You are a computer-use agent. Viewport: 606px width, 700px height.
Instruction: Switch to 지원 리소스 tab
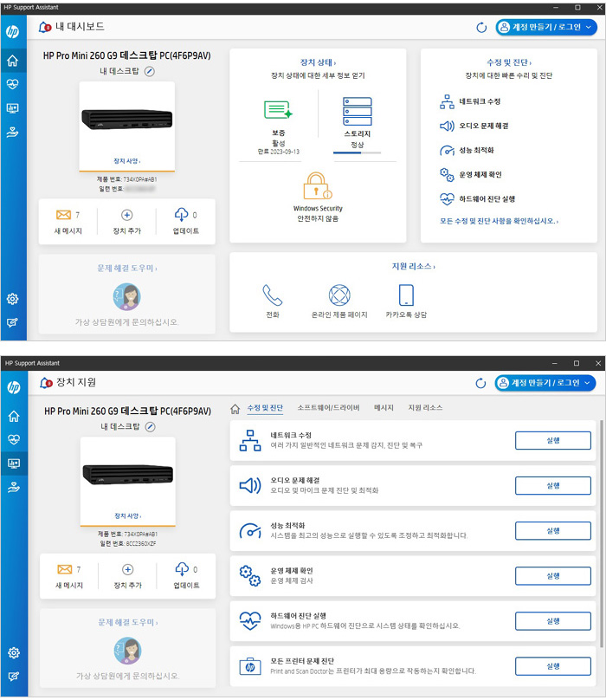click(x=425, y=408)
